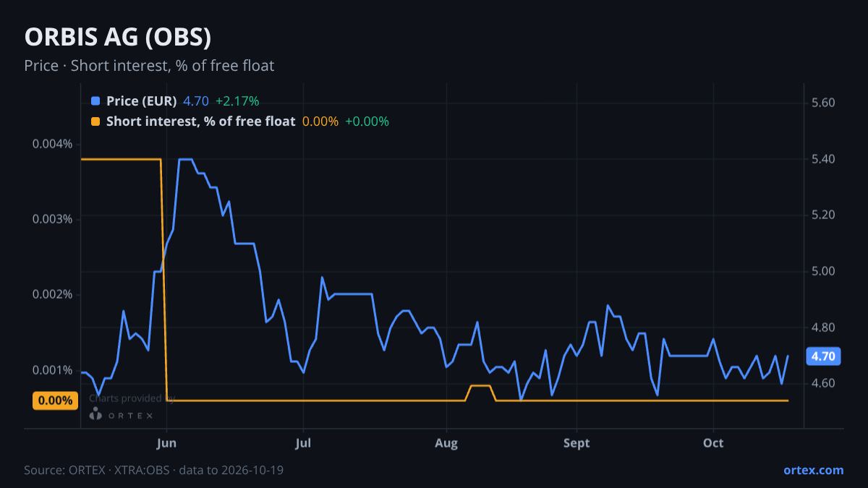
Task: Click the 4.80 right axis label
Action: click(x=824, y=328)
